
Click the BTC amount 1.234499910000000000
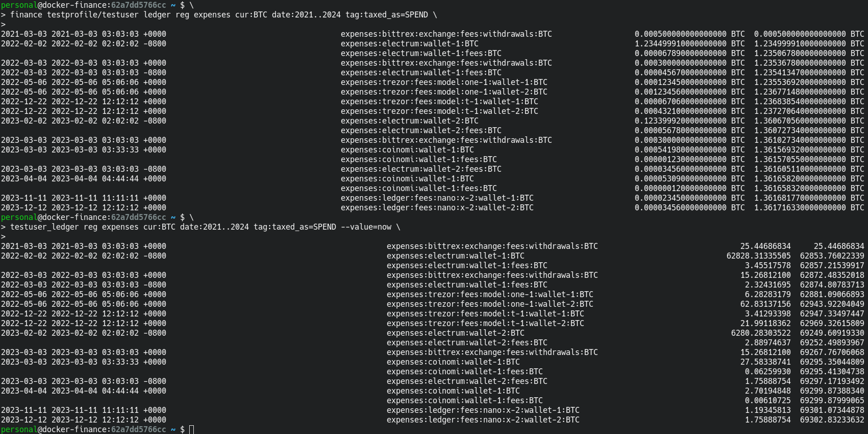(680, 44)
